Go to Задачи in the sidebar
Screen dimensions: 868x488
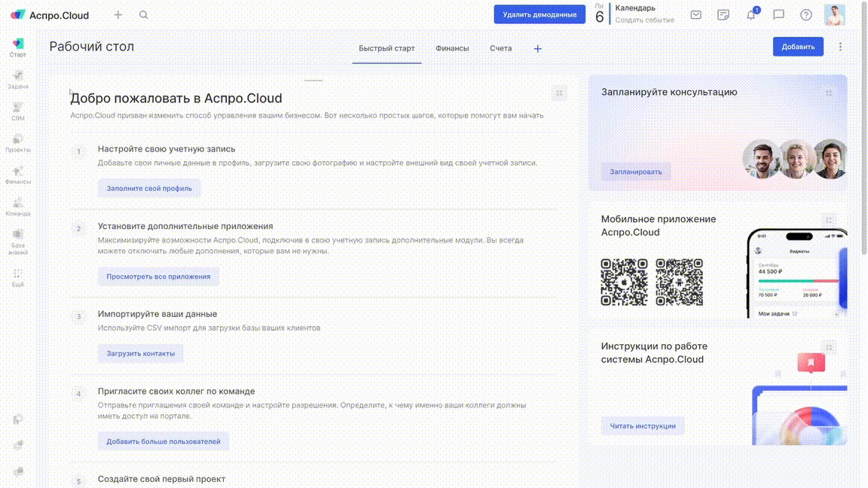pos(18,80)
